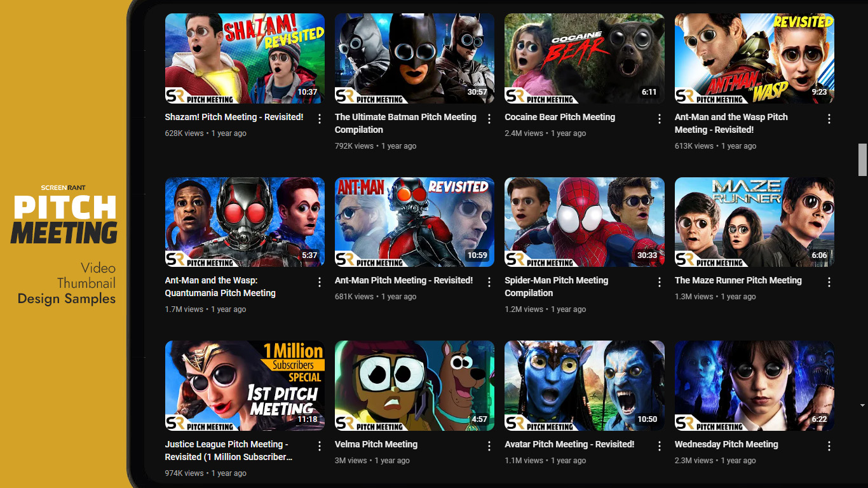868x488 pixels.
Task: Play the Spider-Man compilation thumbnail
Action: [585, 222]
